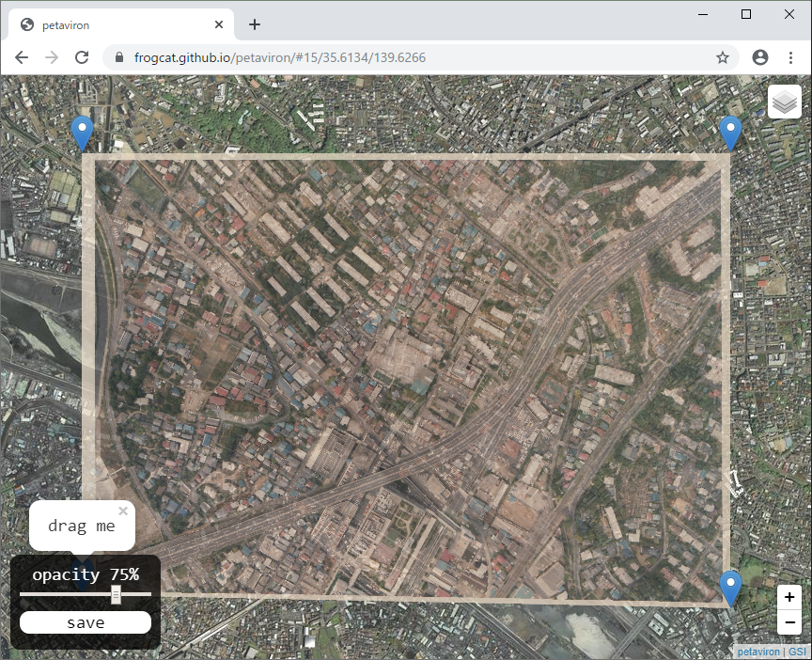Go back in browser history

coord(22,57)
